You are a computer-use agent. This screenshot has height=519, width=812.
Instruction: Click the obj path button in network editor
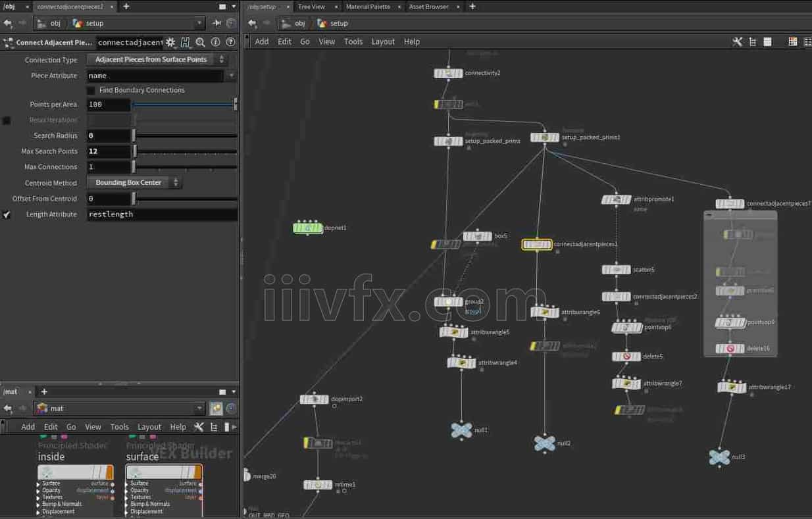293,23
